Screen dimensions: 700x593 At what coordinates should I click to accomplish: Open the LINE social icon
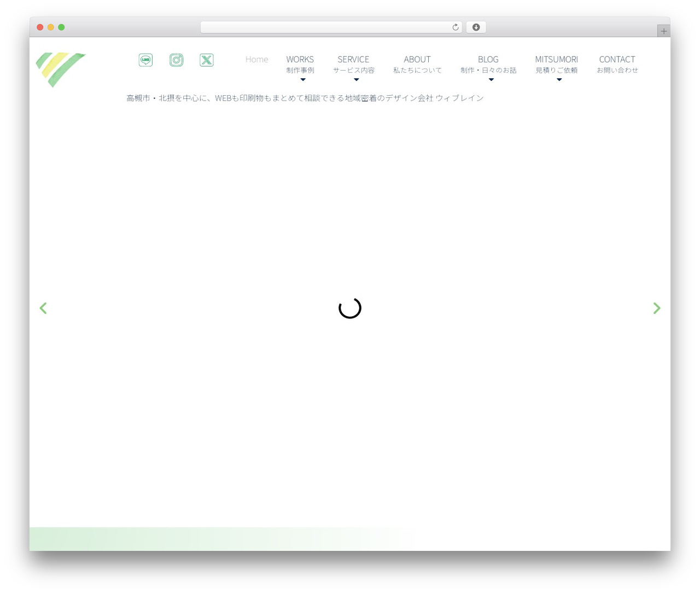(145, 60)
